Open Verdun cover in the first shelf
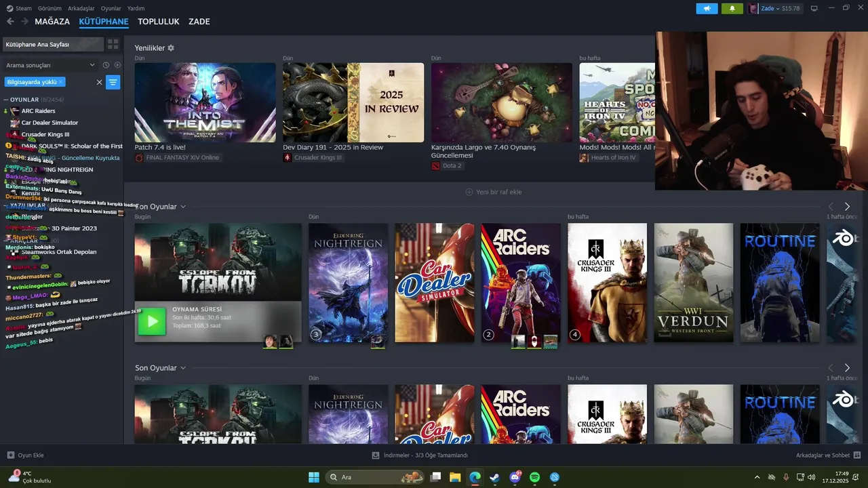 [x=694, y=283]
